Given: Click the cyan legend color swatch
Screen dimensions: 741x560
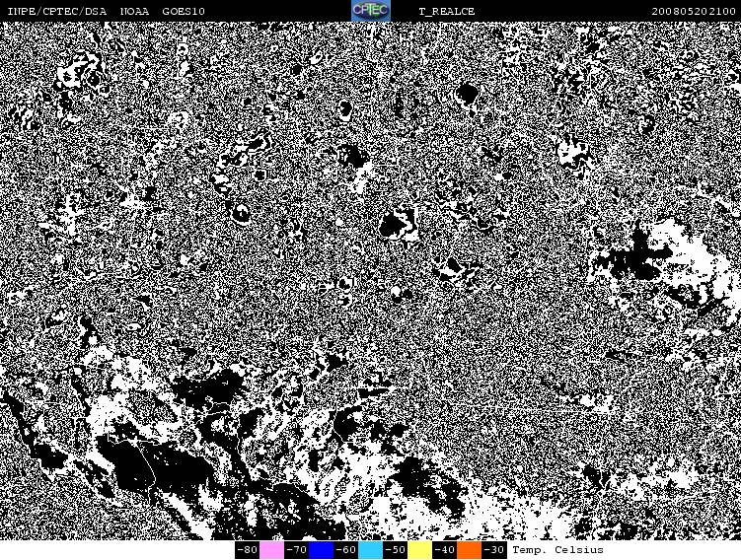Looking at the screenshot, I should pyautogui.click(x=370, y=550).
